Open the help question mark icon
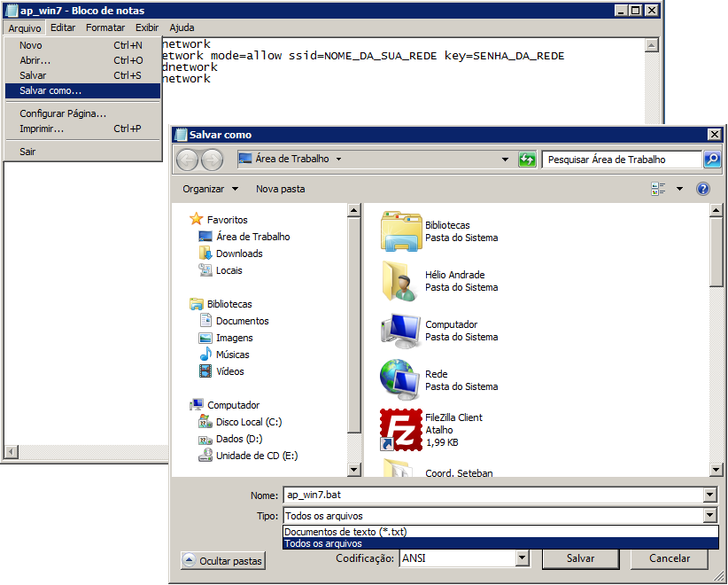The height and width of the screenshot is (585, 728). pyautogui.click(x=703, y=189)
